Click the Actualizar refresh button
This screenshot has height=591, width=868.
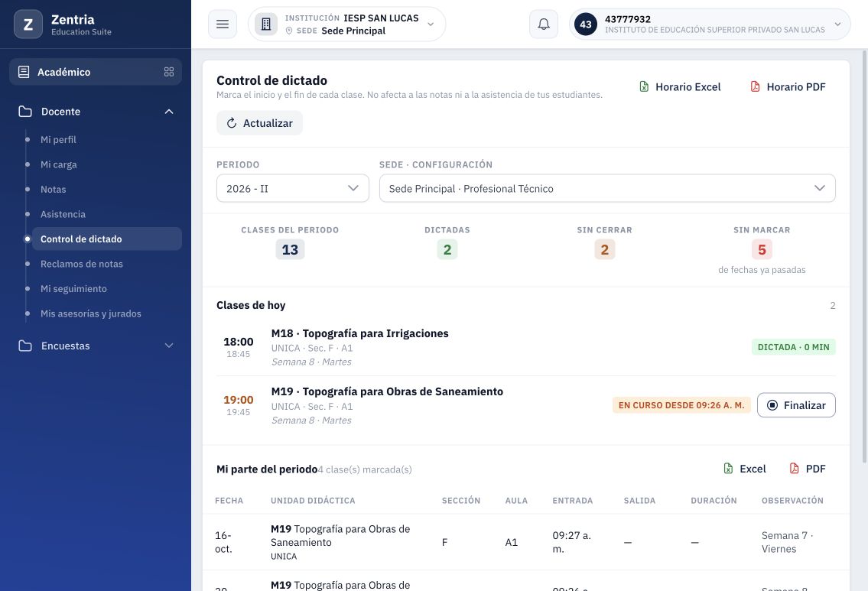(x=259, y=123)
